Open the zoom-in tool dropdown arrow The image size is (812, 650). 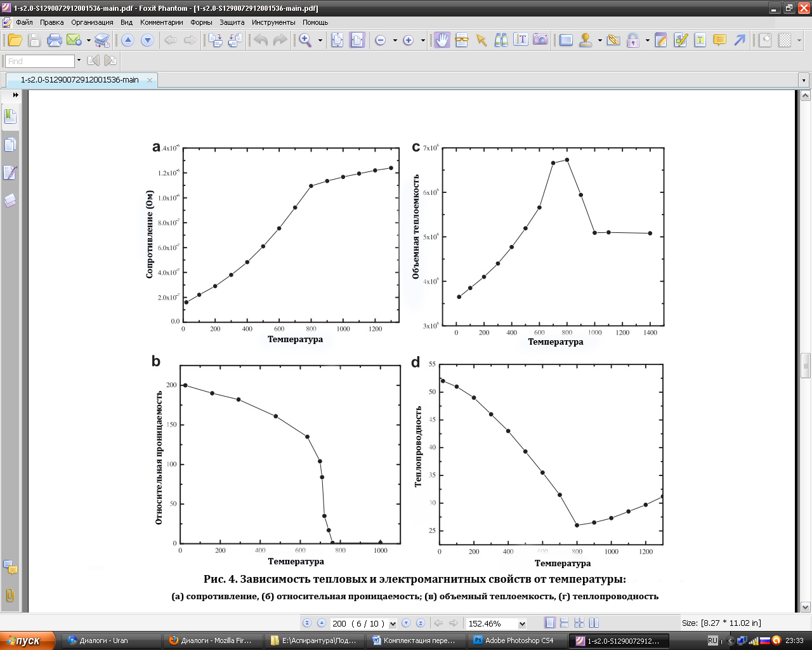320,40
